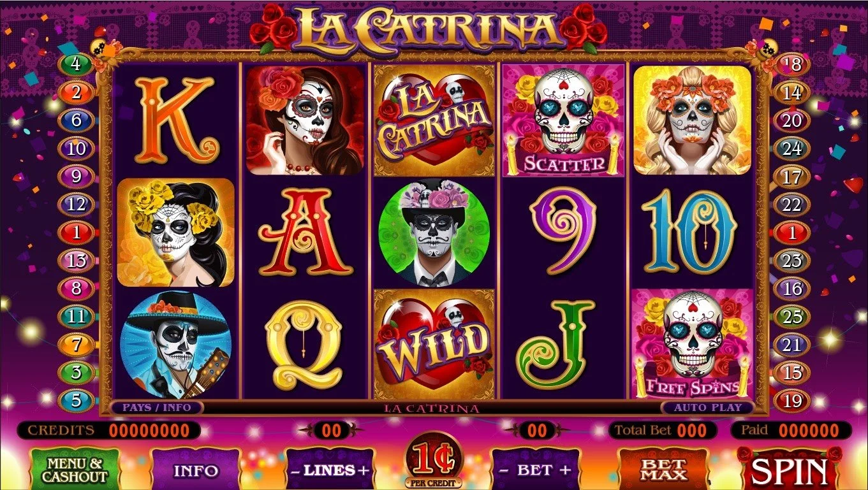
Task: Click the WILD heart symbol
Action: click(x=434, y=344)
